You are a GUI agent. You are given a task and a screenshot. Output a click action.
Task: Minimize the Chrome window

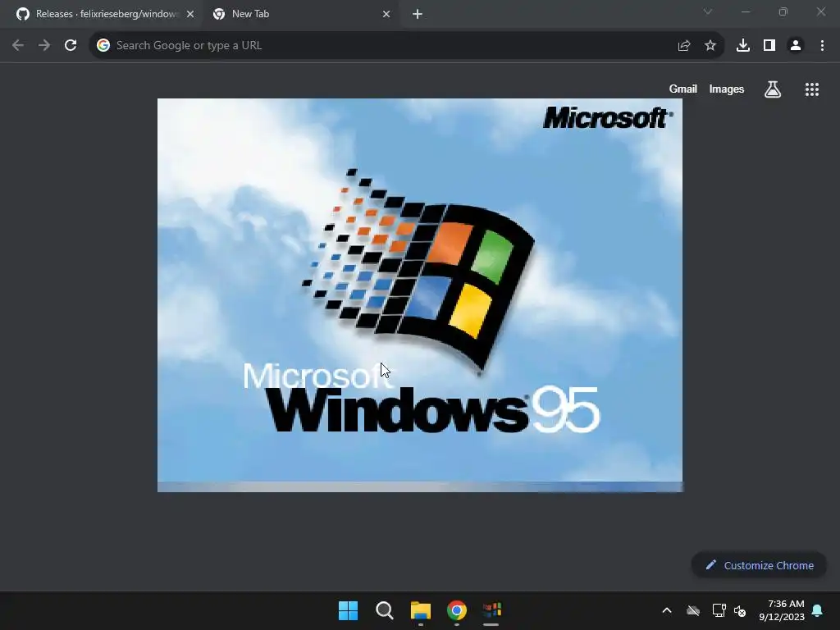click(x=745, y=11)
